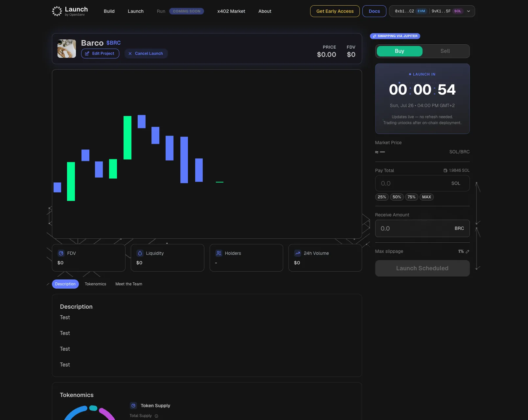Click the Barco project thumbnail
This screenshot has width=528, height=420.
[67, 49]
